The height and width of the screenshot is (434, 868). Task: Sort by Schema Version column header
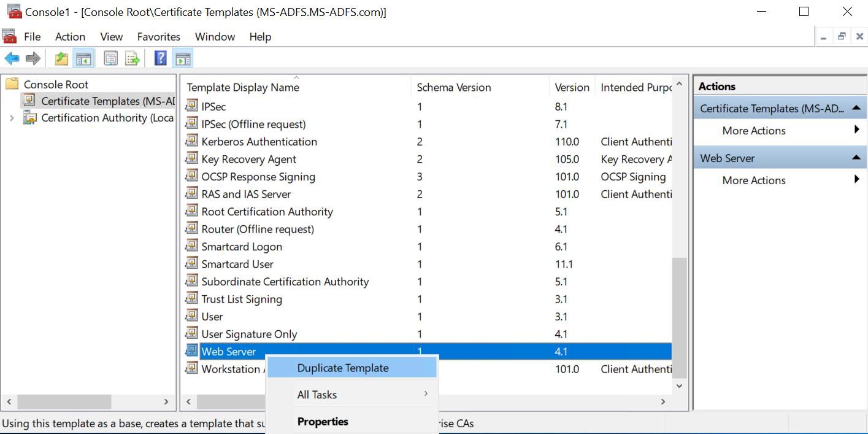pos(480,87)
